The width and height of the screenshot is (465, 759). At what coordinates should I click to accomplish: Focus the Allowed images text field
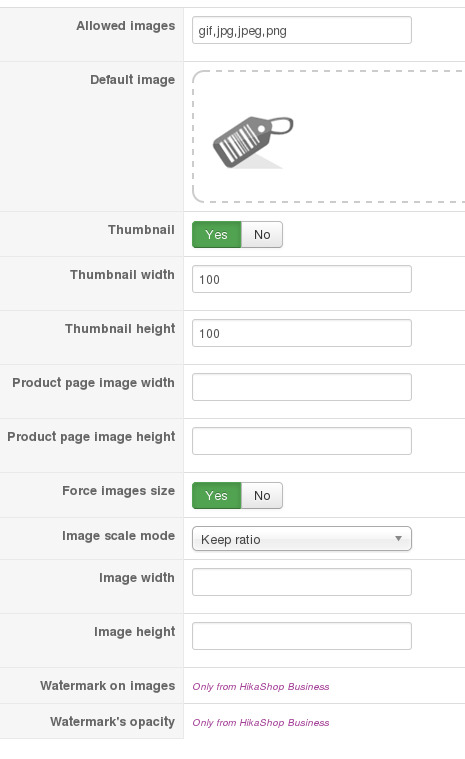tap(302, 30)
